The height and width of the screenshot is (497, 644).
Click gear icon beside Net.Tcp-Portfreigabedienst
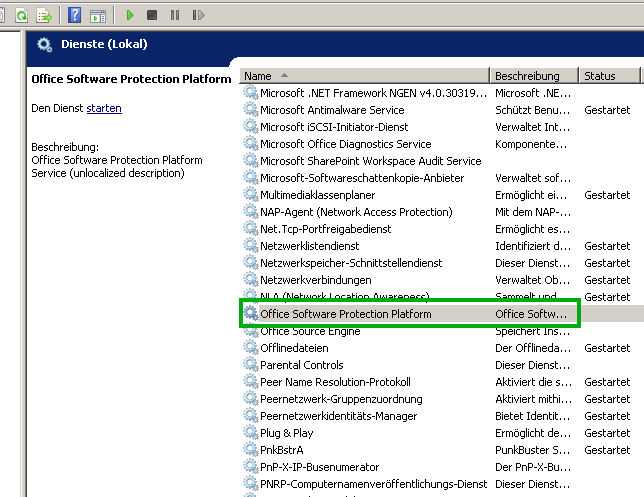(251, 228)
